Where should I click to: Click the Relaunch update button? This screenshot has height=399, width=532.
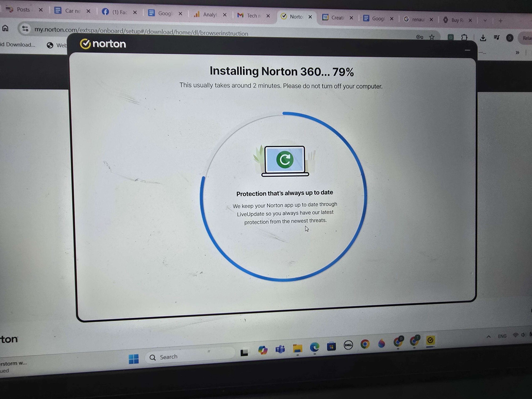coord(526,38)
